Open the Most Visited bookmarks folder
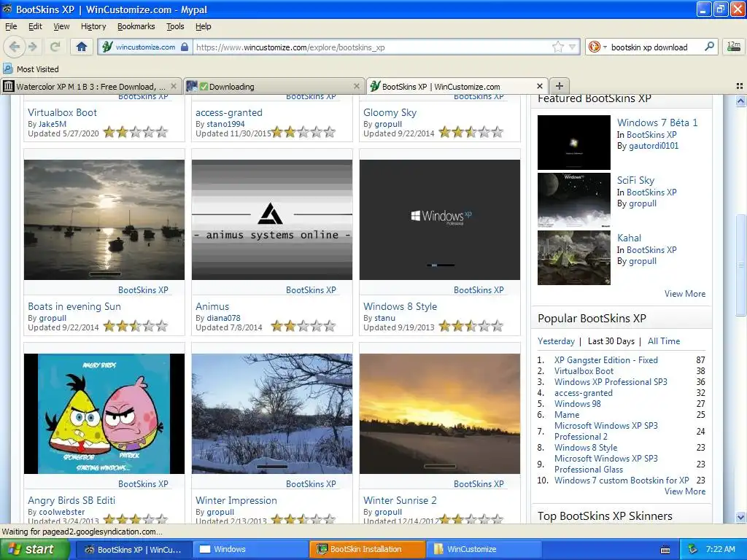The width and height of the screenshot is (747, 560). tap(31, 69)
